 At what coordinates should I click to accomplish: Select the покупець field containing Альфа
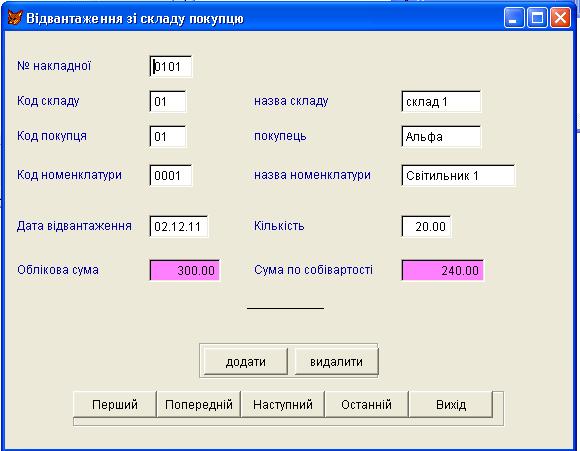click(441, 137)
